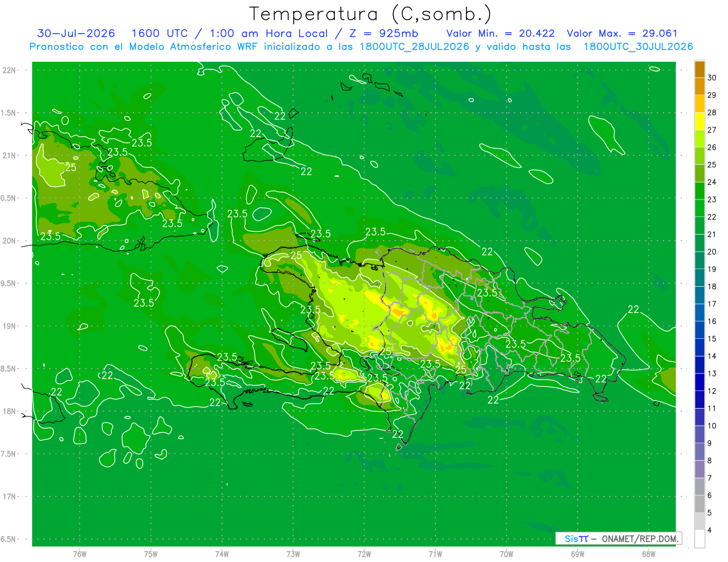728x562 pixels.
Task: Click the gray swatch between 5 and 6
Action: point(699,504)
